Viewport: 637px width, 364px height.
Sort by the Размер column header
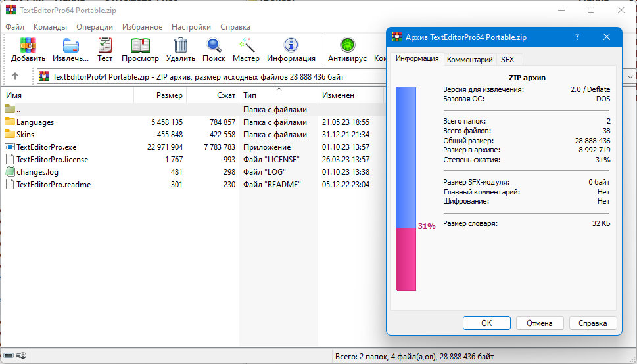pos(160,95)
